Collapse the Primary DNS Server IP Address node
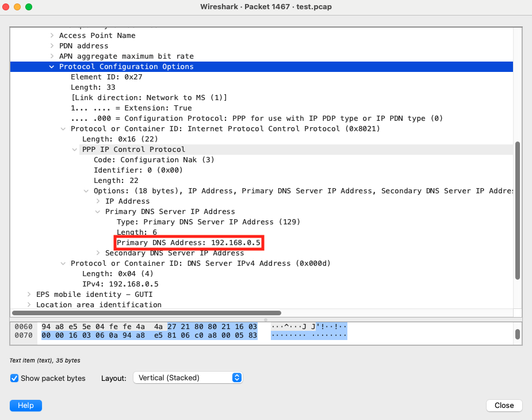The height and width of the screenshot is (420, 532). pos(97,211)
